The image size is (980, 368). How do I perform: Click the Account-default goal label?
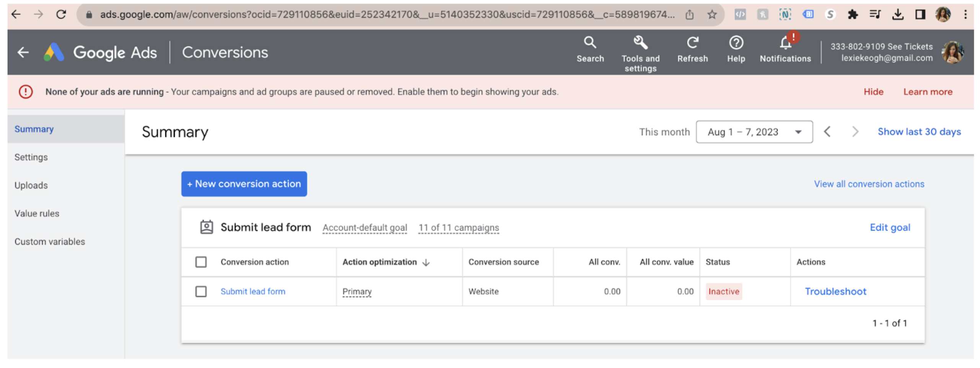point(364,228)
